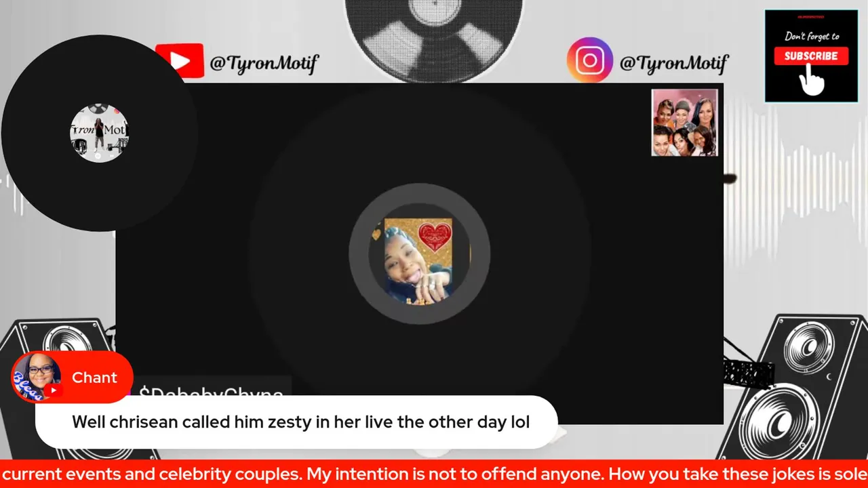Click the YouTube @TyronMotif handle text

(264, 64)
